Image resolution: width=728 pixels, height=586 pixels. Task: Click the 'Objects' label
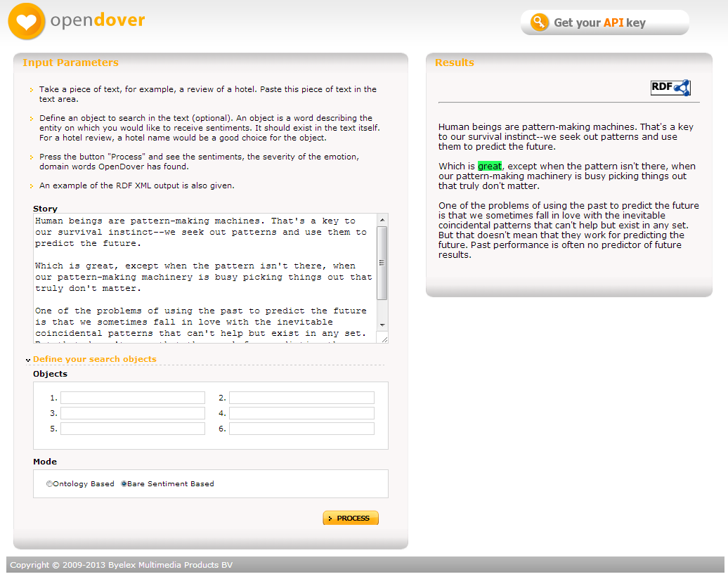click(x=50, y=374)
